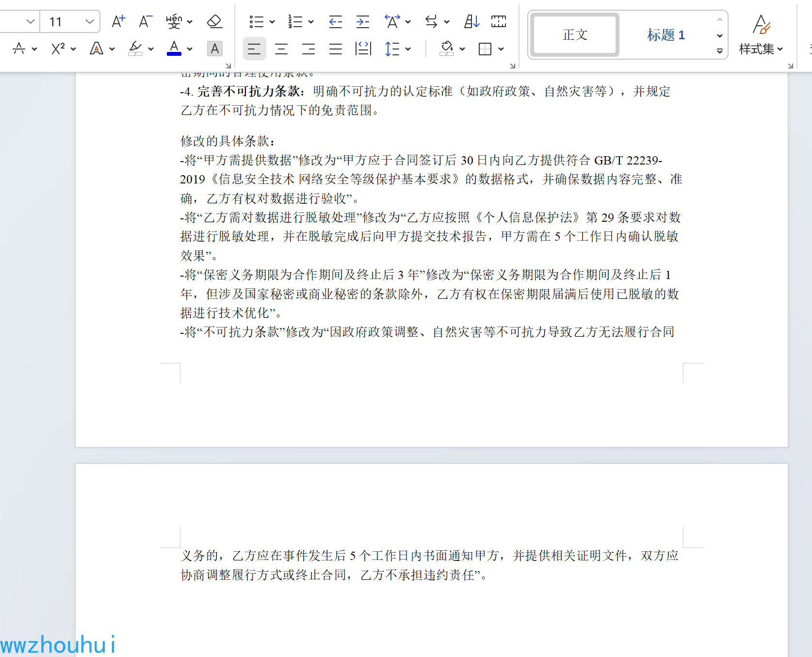Increase font size with A+ icon
This screenshot has height=657, width=812.
[118, 21]
